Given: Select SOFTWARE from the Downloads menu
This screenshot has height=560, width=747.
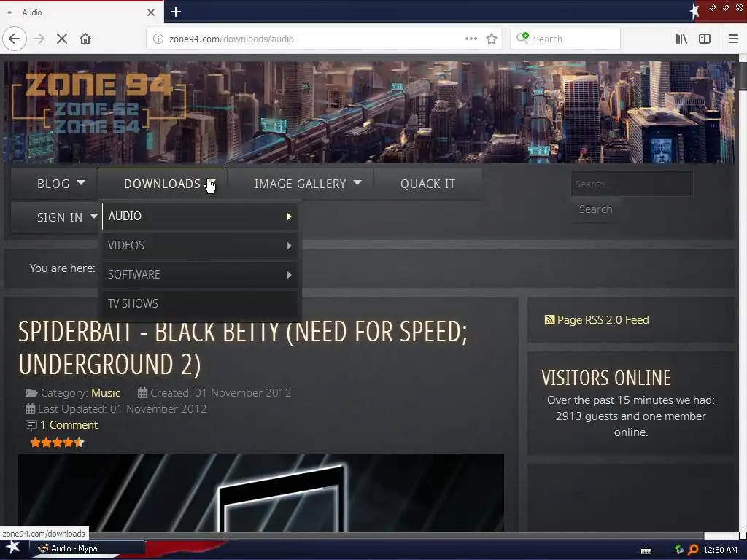Looking at the screenshot, I should click(x=200, y=275).
